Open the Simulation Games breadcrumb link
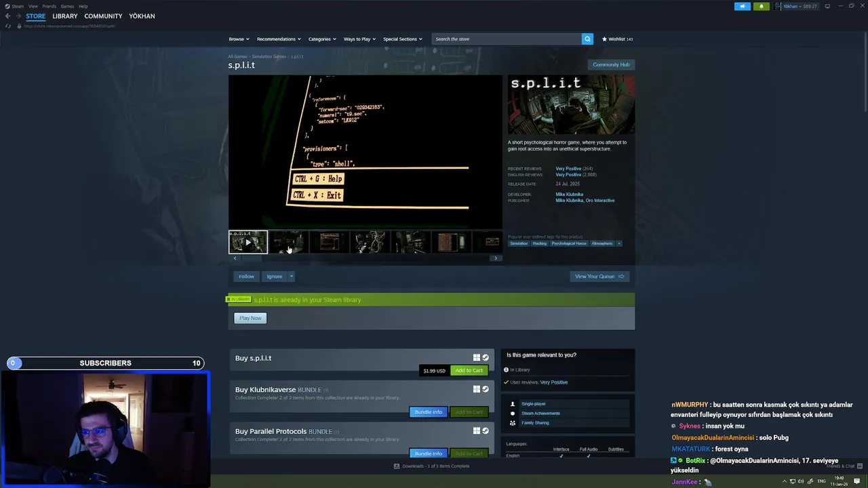 point(269,56)
